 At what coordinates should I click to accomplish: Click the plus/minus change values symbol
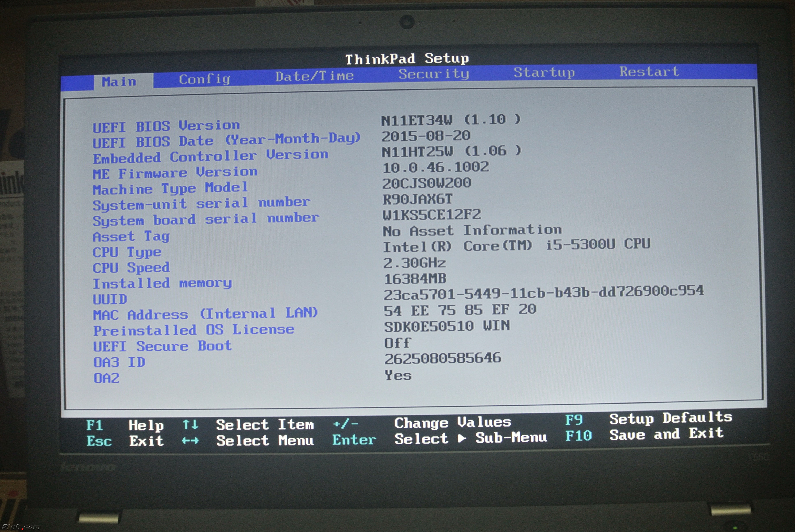[345, 424]
